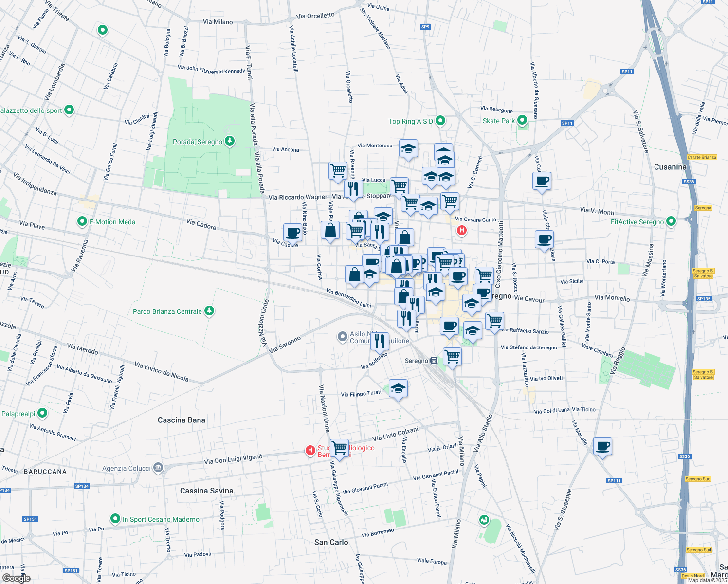Select the Via Montello street label
The height and width of the screenshot is (584, 728).
tap(612, 298)
